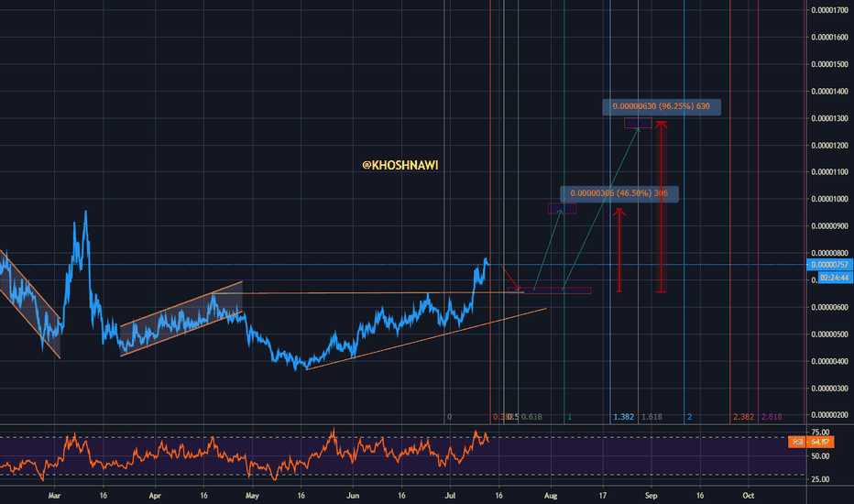Select the Fib time zone 2 label
The width and height of the screenshot is (854, 504).
689,417
